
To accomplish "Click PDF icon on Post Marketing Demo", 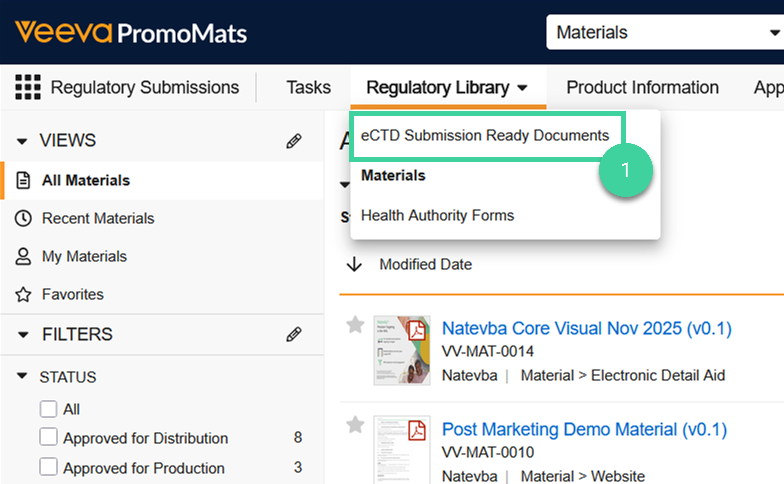I will click(x=417, y=430).
